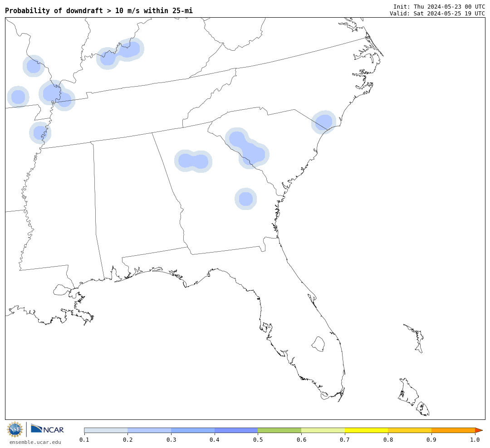490x448 pixels.
Task: Click the 0.6–0.7 pale yellow-green colorbar segment
Action: point(323,430)
